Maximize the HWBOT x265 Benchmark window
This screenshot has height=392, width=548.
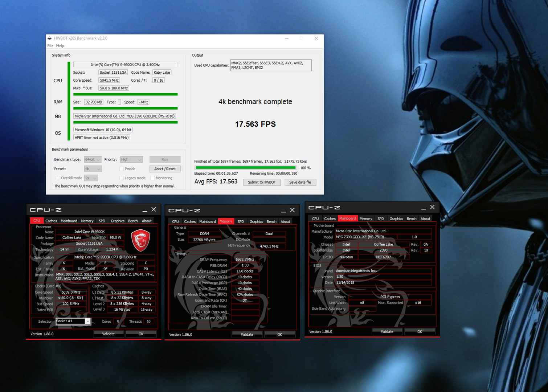pos(301,38)
